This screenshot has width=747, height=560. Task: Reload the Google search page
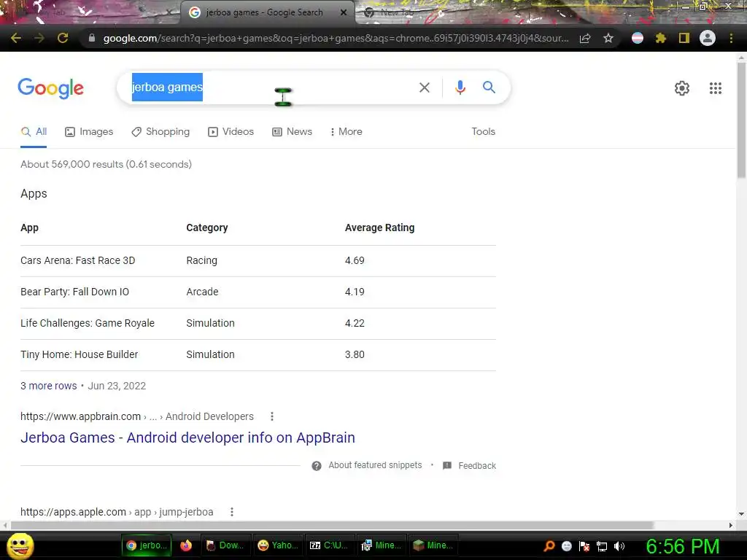(63, 38)
